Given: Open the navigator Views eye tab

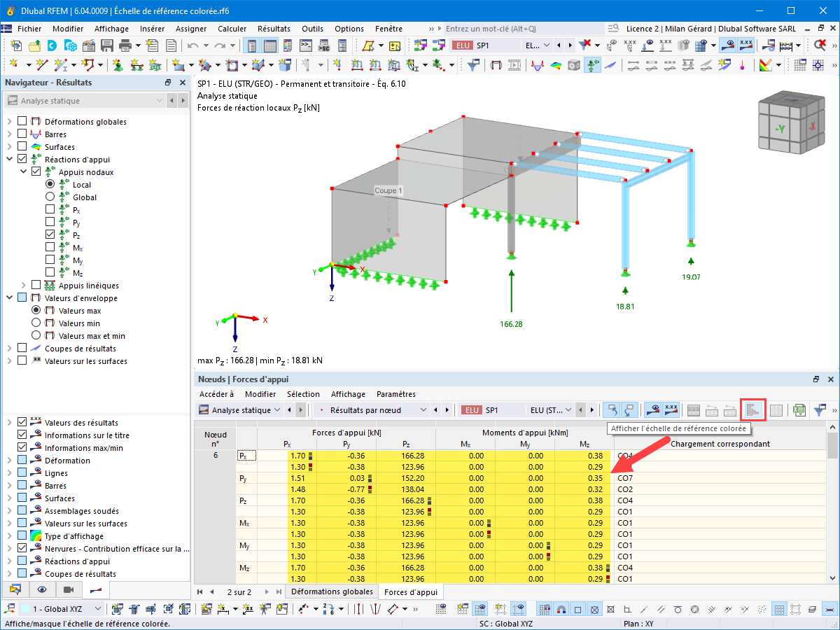Looking at the screenshot, I should [x=42, y=589].
